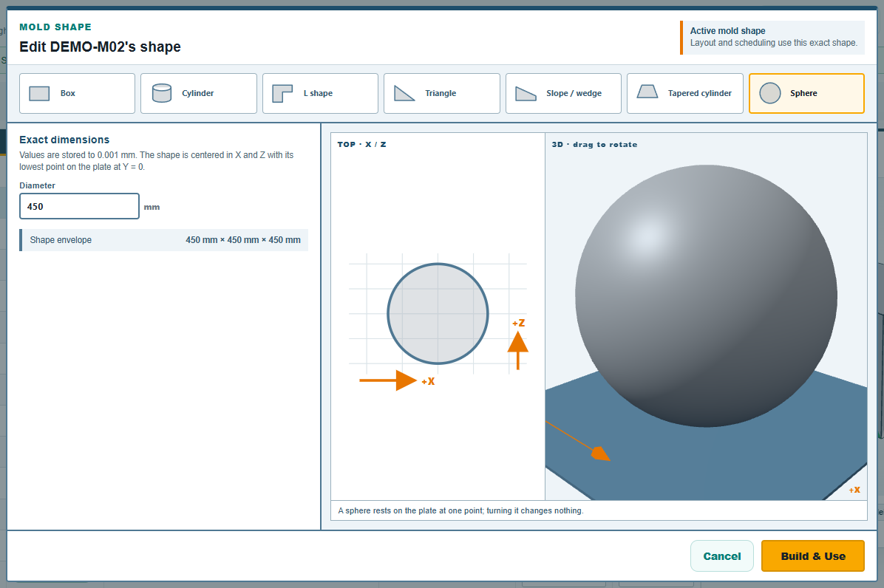Click the 3D sphere preview
Viewport: 884px width, 588px height.
[706, 295]
